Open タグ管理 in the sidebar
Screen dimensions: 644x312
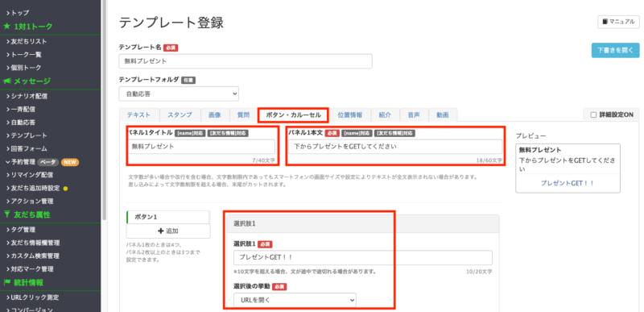pyautogui.click(x=21, y=230)
